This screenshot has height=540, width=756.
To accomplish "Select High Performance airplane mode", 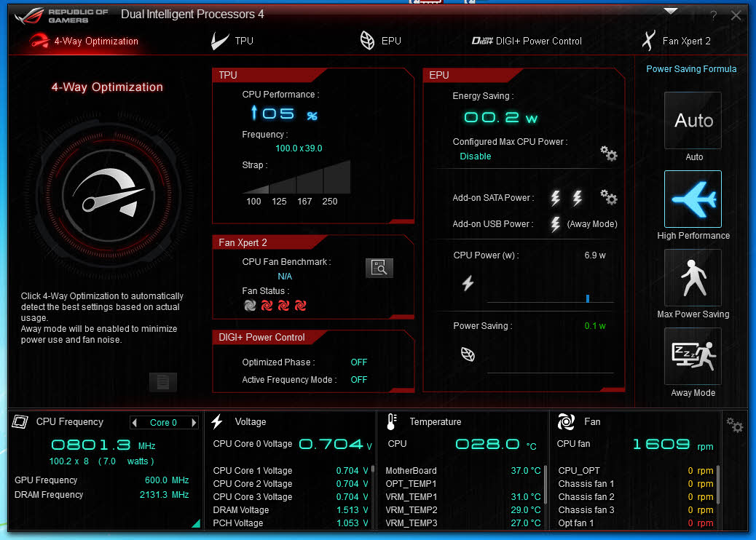I will point(693,199).
